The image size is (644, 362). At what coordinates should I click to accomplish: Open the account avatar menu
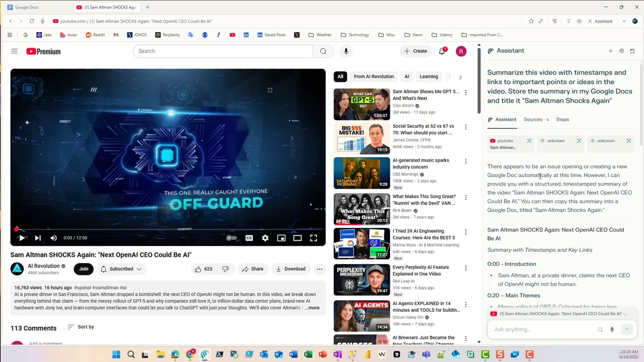coord(461,51)
